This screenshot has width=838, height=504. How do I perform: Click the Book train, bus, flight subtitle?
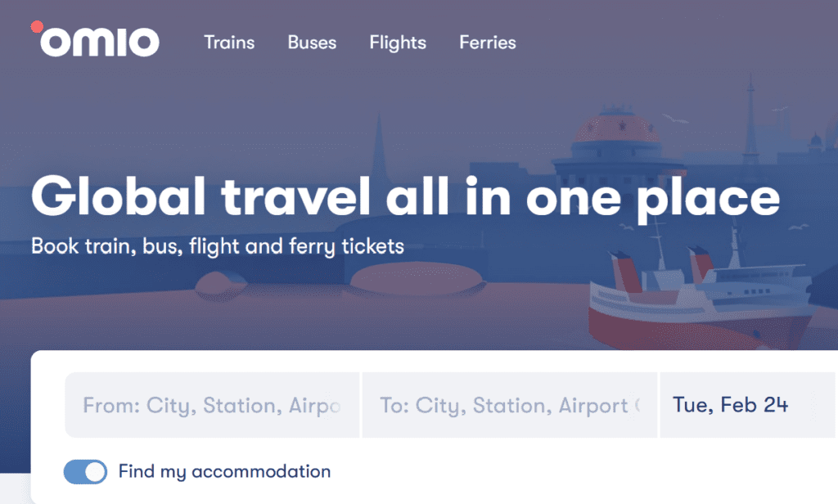(x=218, y=245)
